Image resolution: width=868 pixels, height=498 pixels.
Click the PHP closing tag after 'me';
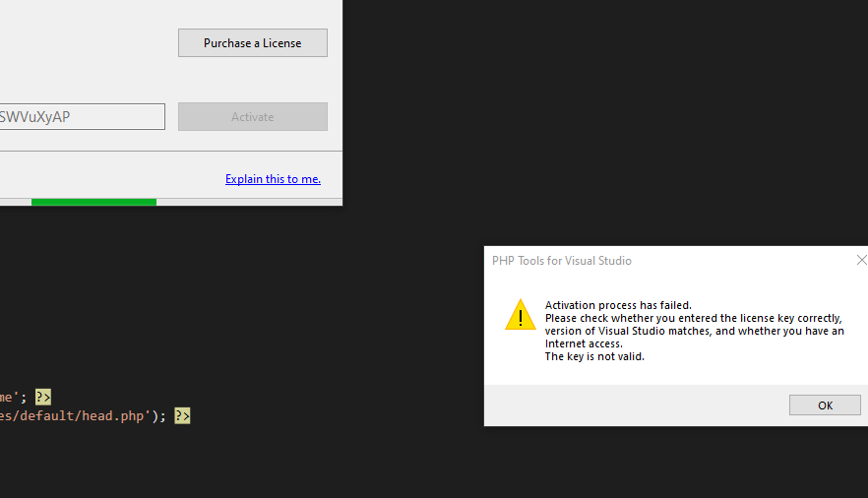pos(43,398)
